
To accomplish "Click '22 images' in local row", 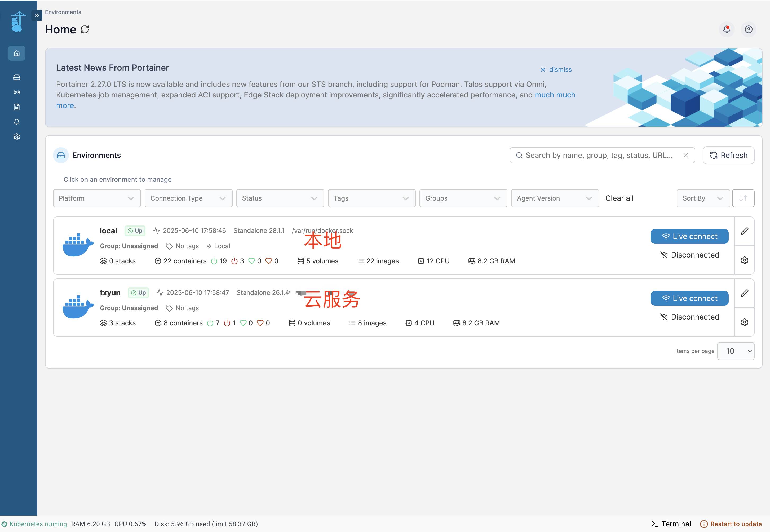I will [x=378, y=261].
